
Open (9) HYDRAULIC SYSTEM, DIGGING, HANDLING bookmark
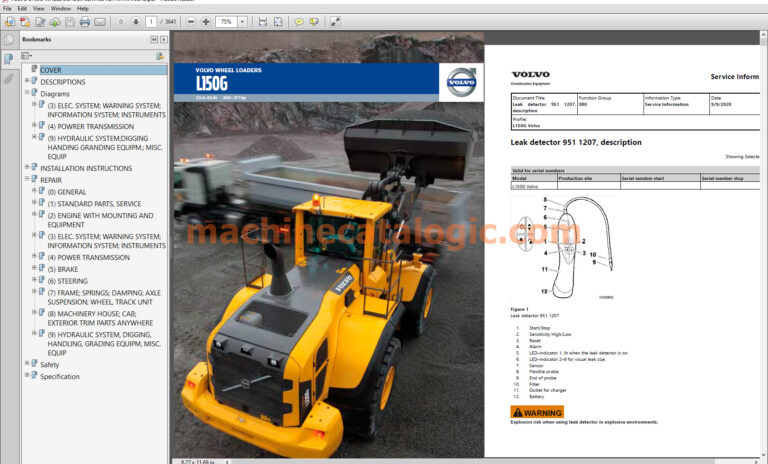[104, 343]
